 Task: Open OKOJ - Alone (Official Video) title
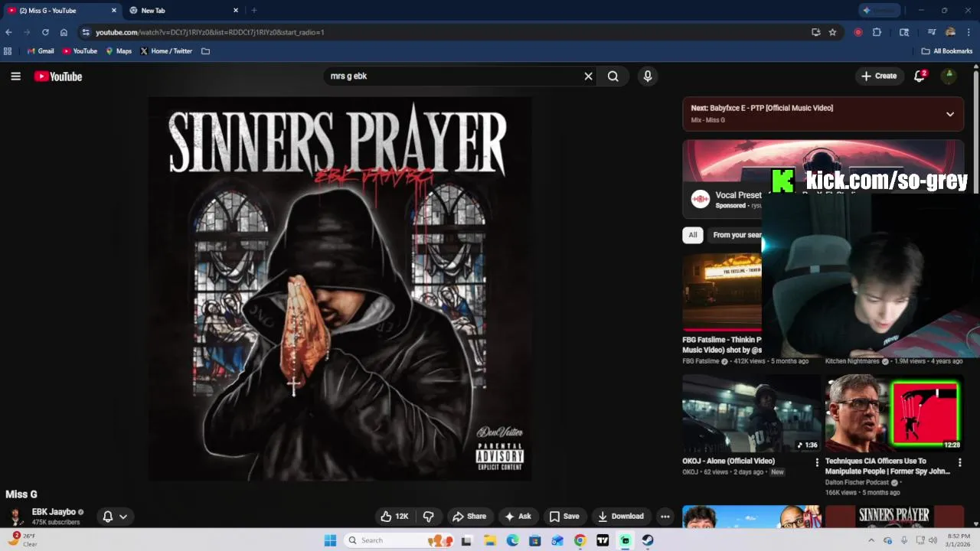(x=728, y=461)
